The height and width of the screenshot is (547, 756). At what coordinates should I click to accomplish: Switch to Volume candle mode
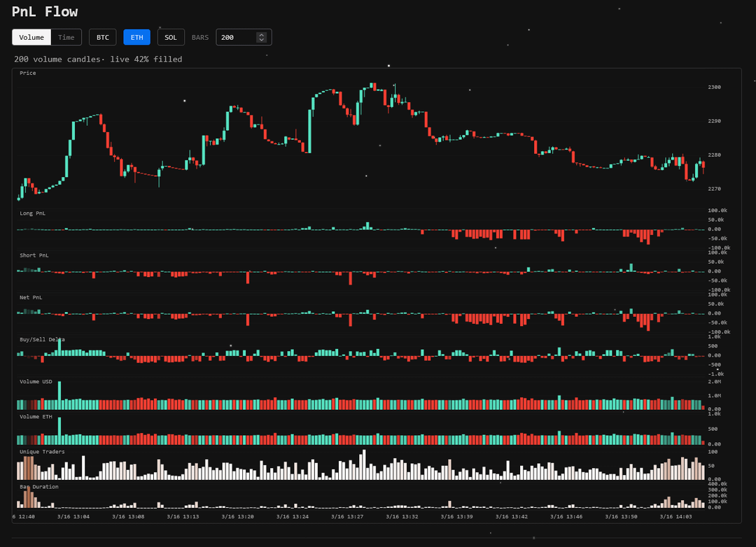tap(31, 37)
